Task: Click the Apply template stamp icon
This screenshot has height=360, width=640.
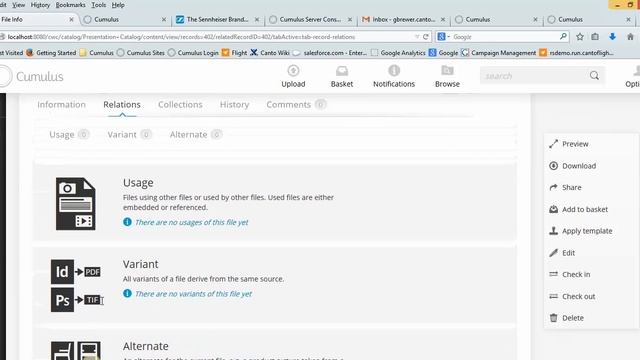Action: tap(553, 231)
